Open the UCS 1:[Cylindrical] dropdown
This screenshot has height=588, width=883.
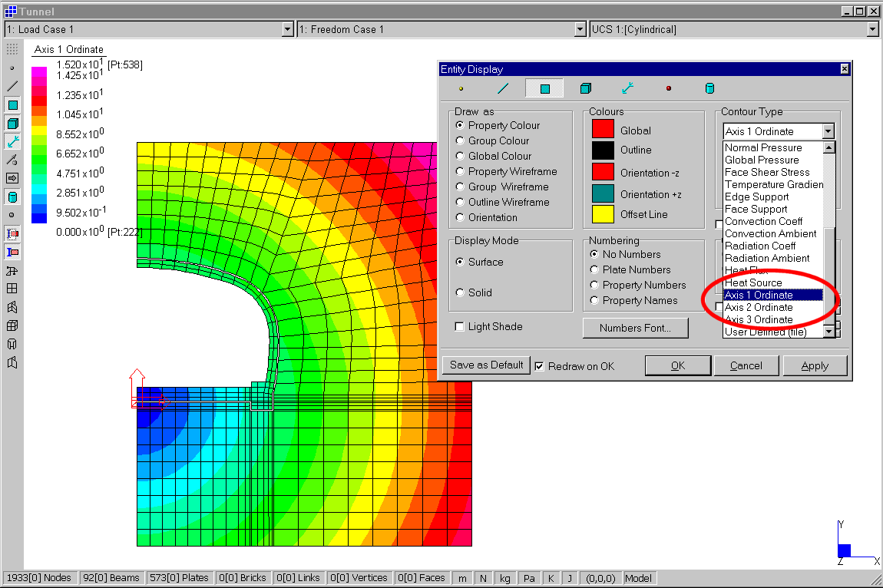[872, 29]
